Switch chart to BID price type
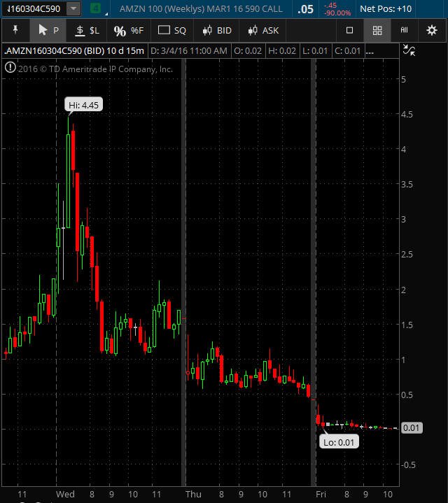448x503 pixels. click(217, 31)
